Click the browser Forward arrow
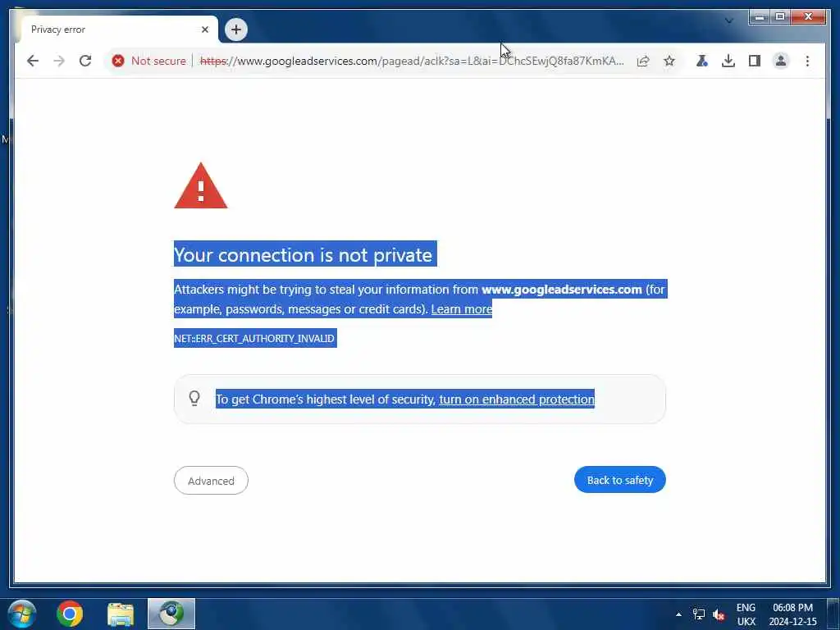This screenshot has width=840, height=630. (x=59, y=61)
